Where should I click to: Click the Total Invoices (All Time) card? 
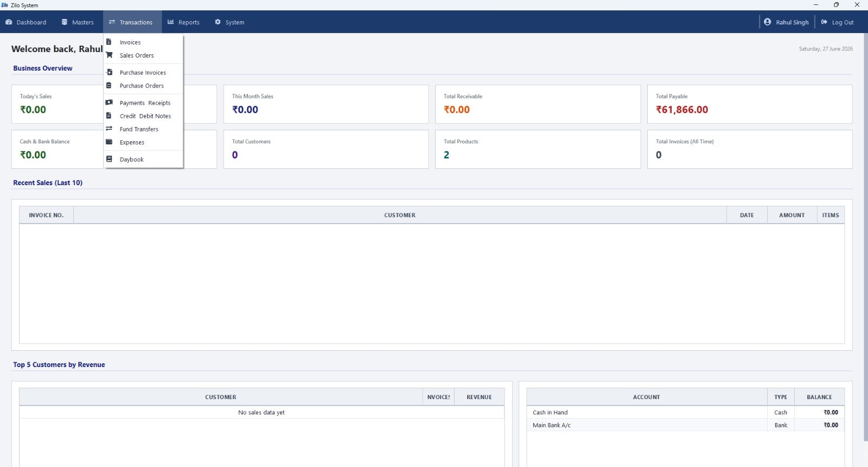pyautogui.click(x=750, y=149)
